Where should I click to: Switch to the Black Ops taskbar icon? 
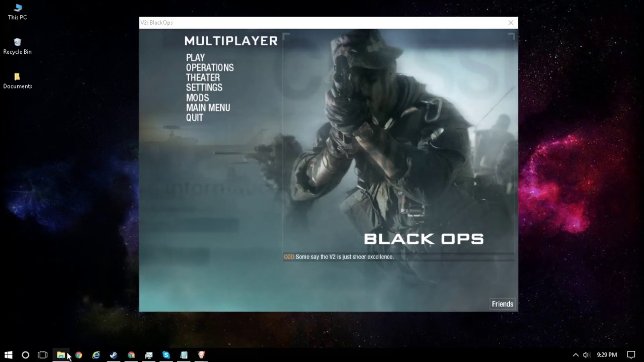201,355
